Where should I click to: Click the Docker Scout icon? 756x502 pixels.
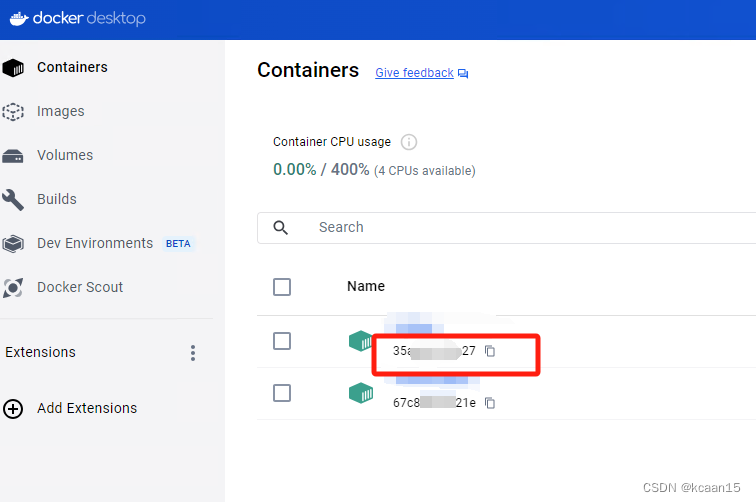(x=13, y=288)
